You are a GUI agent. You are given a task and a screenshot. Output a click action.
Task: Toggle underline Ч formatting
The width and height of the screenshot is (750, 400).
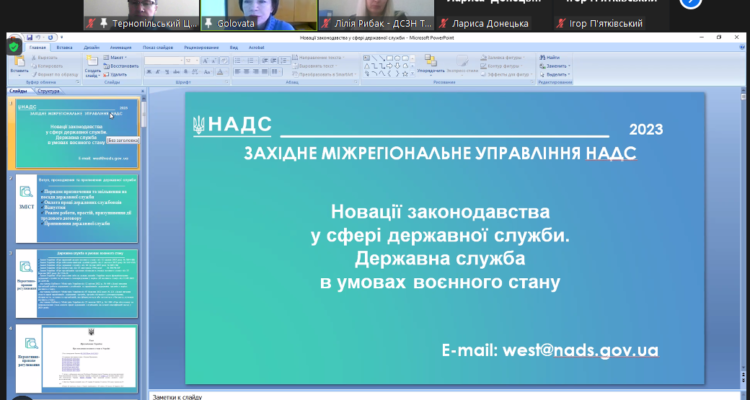click(167, 72)
